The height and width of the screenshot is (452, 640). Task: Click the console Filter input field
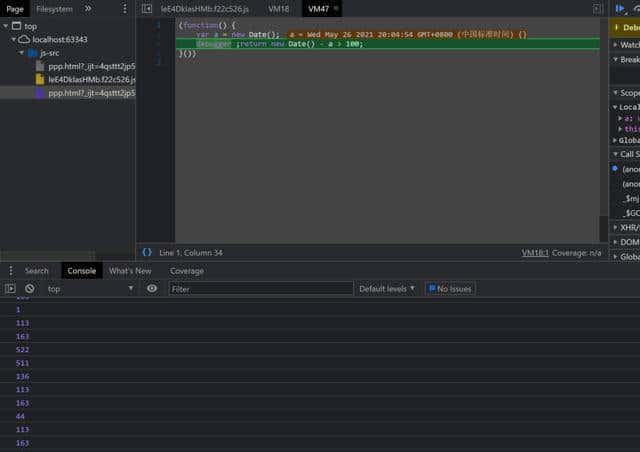pyautogui.click(x=260, y=288)
